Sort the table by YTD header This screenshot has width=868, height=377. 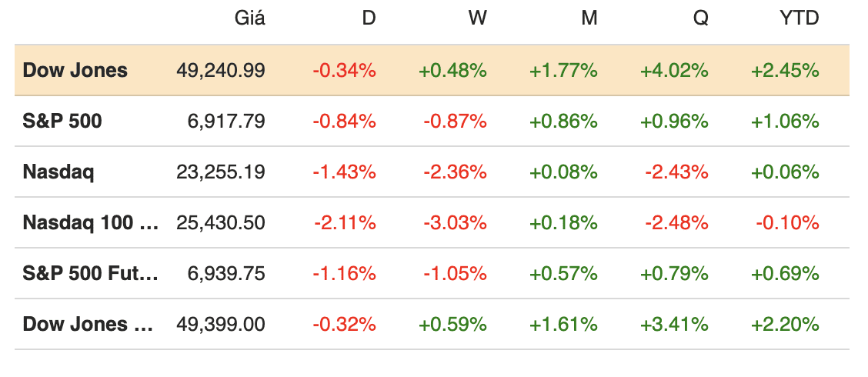point(799,19)
